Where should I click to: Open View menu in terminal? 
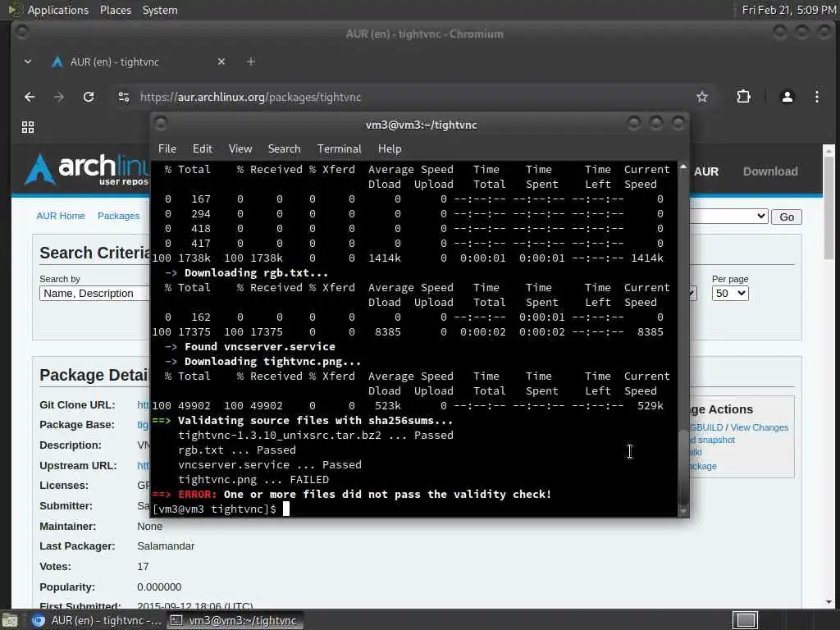240,149
